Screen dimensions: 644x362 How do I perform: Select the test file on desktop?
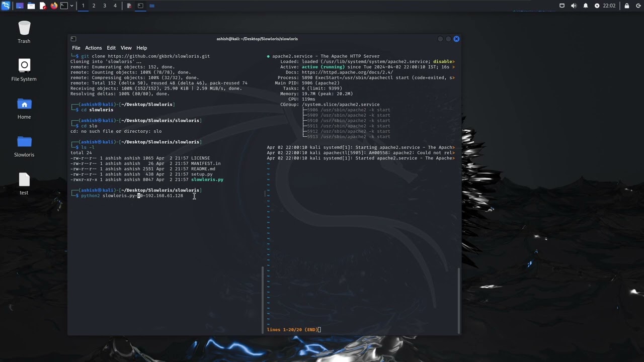click(x=24, y=184)
